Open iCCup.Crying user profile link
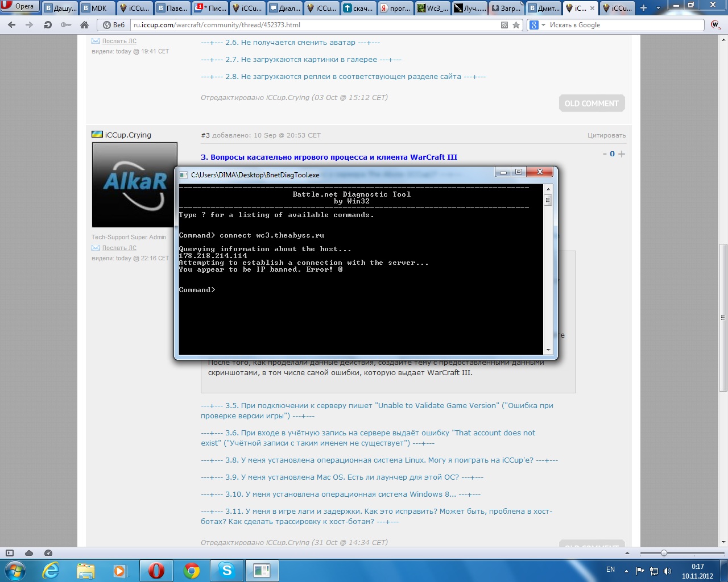 [x=128, y=135]
